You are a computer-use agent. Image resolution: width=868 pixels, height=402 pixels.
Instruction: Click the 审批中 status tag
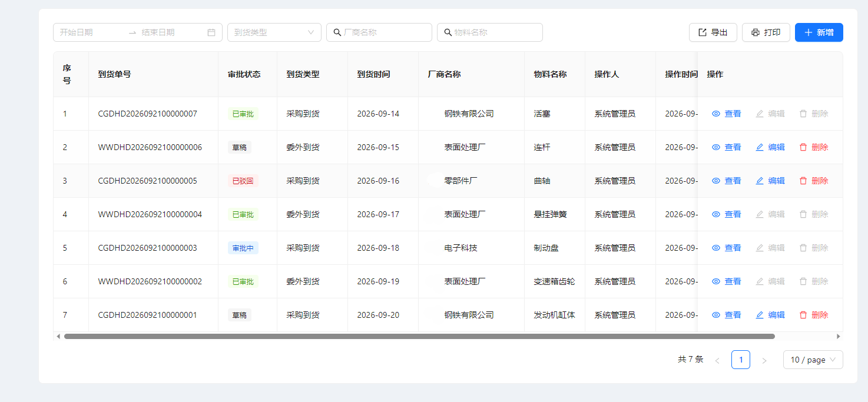pos(243,248)
